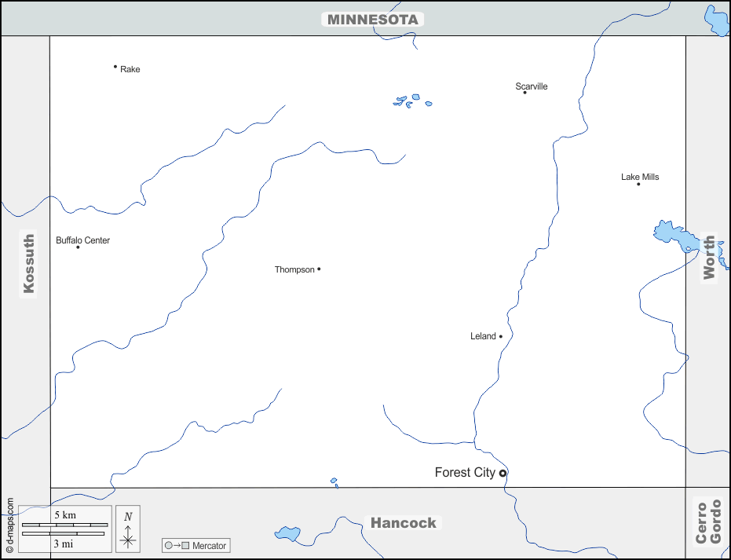Click the Kossuth county label
The image size is (731, 560).
tap(29, 264)
